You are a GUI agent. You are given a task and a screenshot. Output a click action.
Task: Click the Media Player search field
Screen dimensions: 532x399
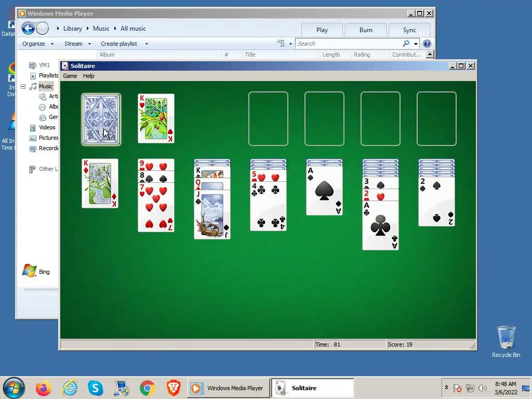point(349,44)
